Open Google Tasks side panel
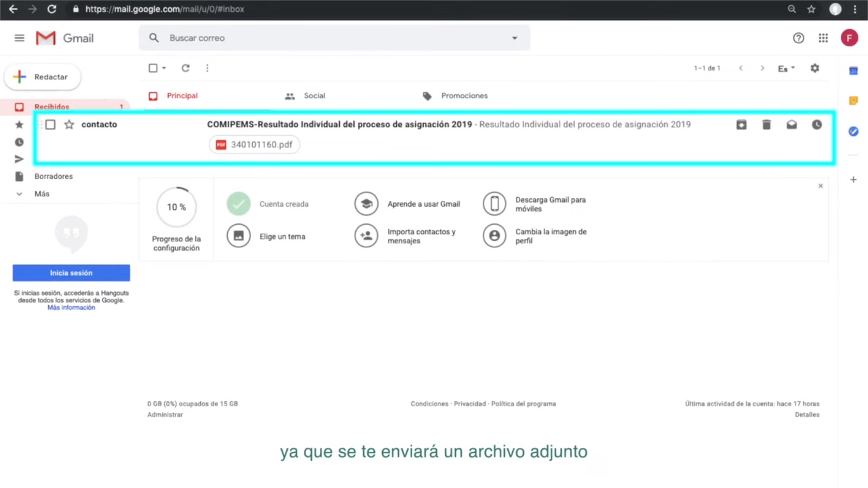The width and height of the screenshot is (868, 488). 853,131
